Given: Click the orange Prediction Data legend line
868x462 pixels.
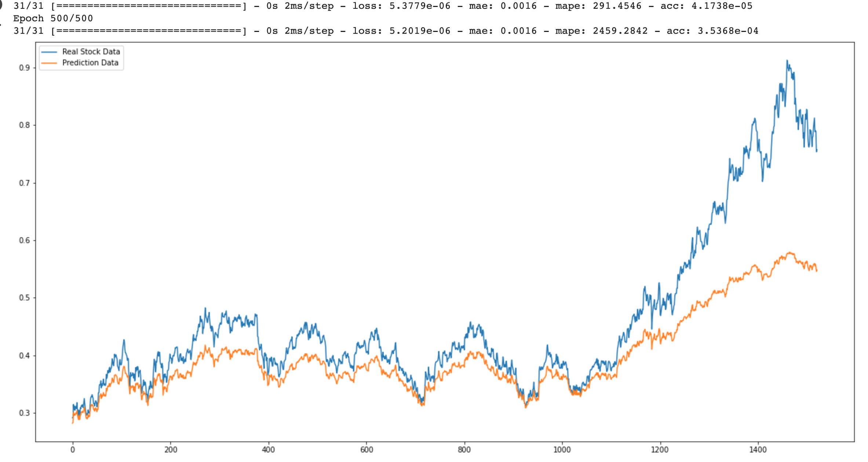Looking at the screenshot, I should [49, 63].
